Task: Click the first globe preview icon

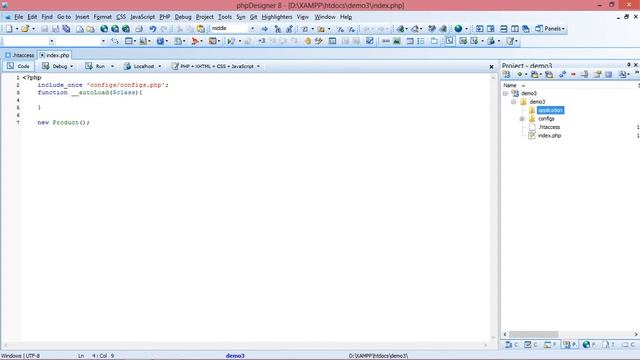Action: (104, 29)
